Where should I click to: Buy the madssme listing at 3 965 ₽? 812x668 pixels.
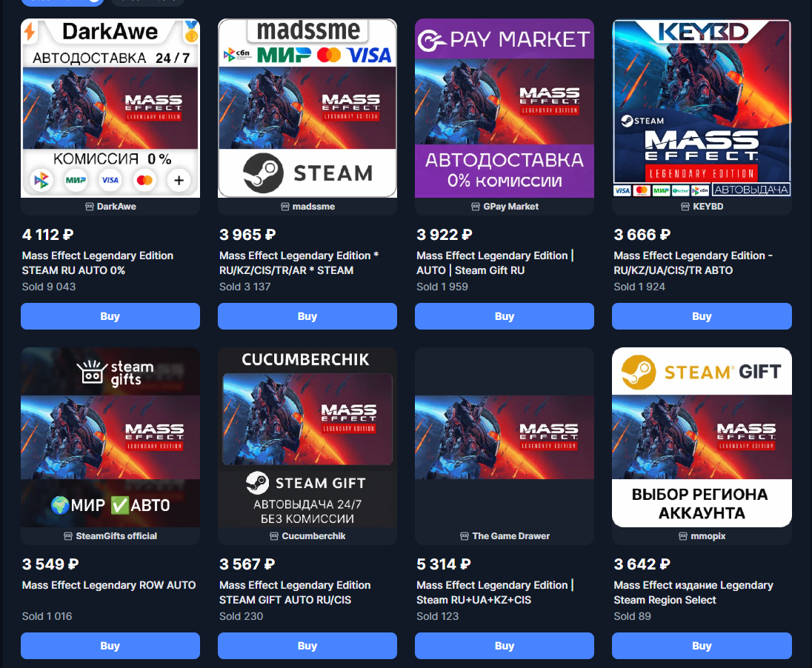[307, 316]
